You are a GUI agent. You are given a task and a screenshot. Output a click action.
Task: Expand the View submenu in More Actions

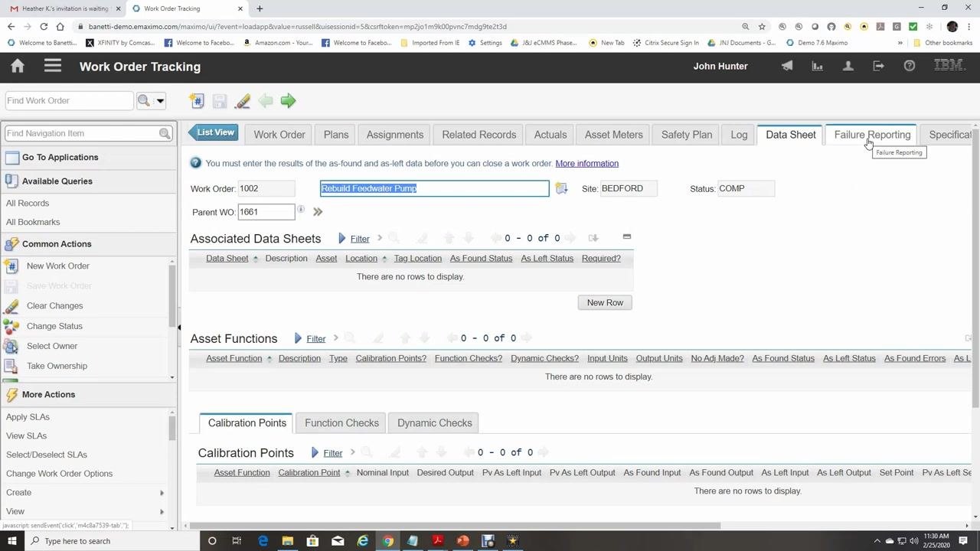[162, 511]
